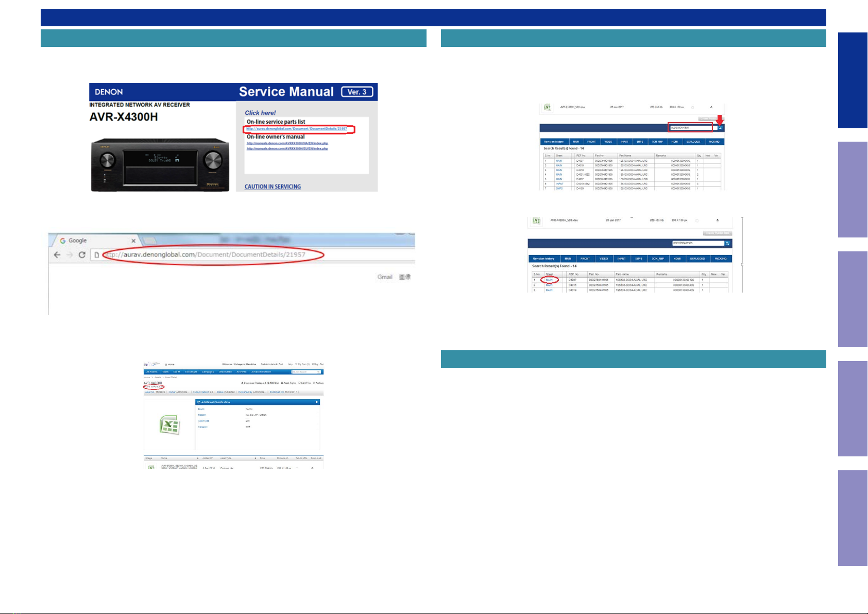The height and width of the screenshot is (614, 868).
Task: Collapse the Additional Classification panel
Action: pos(316,402)
